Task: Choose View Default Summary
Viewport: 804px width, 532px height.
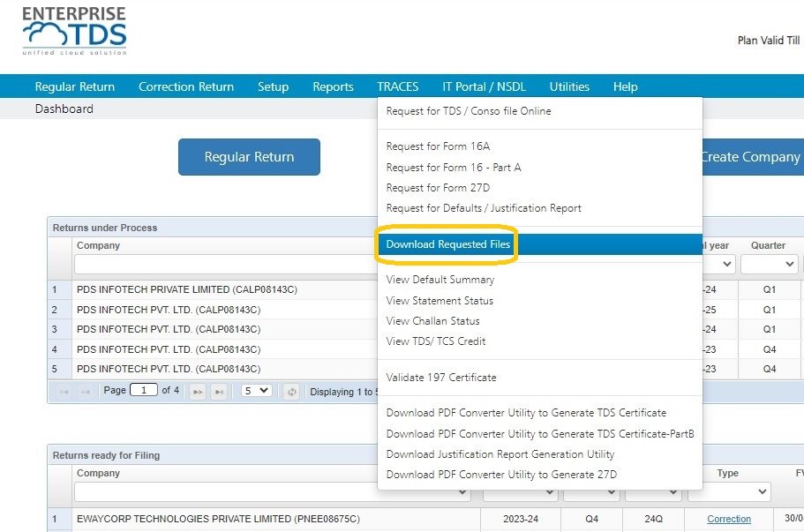Action: [x=440, y=280]
